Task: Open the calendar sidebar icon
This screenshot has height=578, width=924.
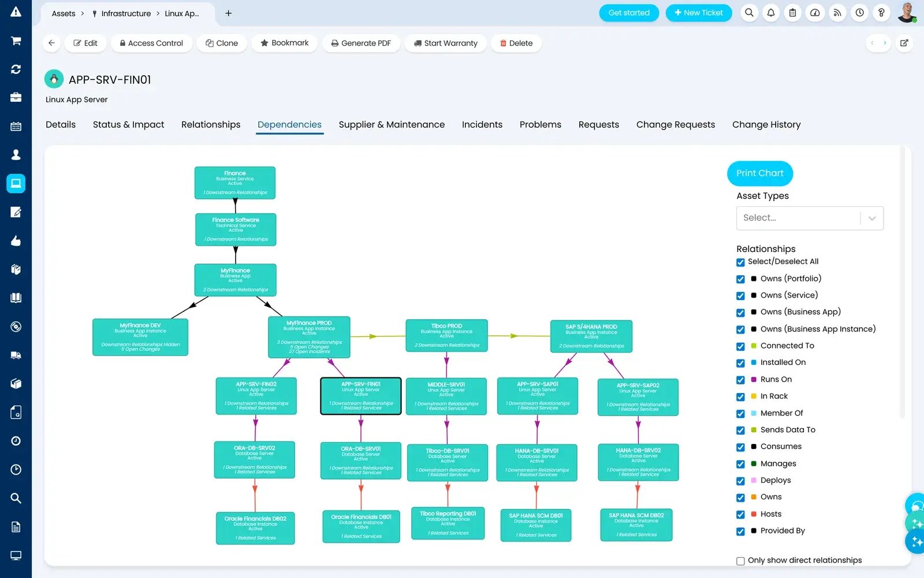Action: tap(16, 126)
